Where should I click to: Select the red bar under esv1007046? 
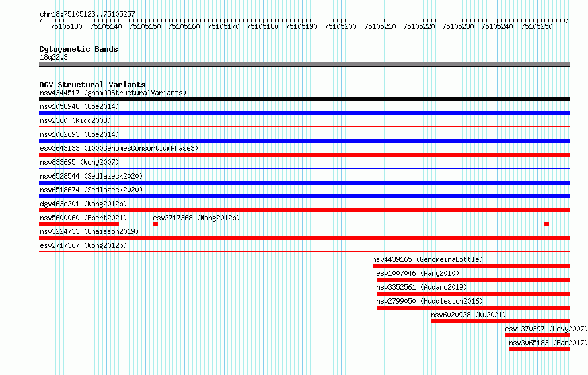pyautogui.click(x=473, y=280)
